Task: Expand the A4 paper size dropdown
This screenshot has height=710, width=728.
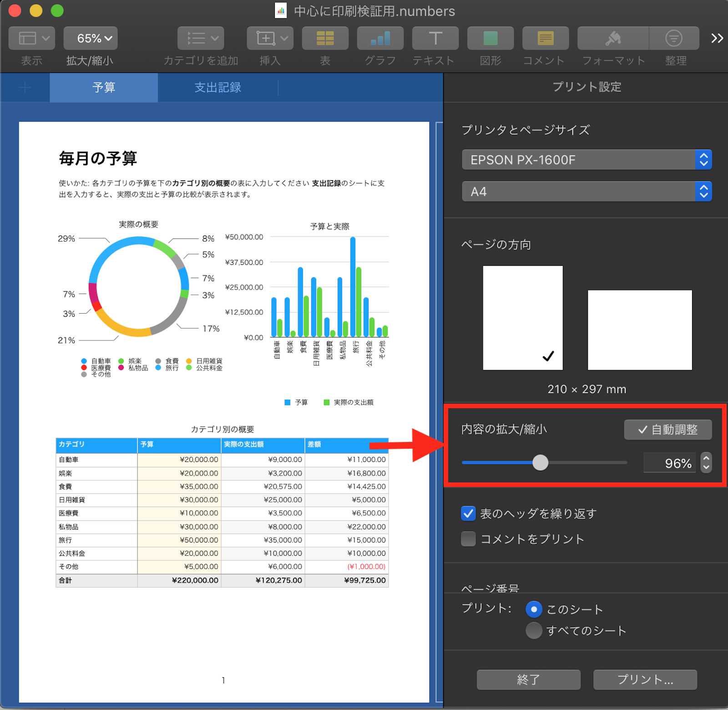Action: tap(586, 192)
